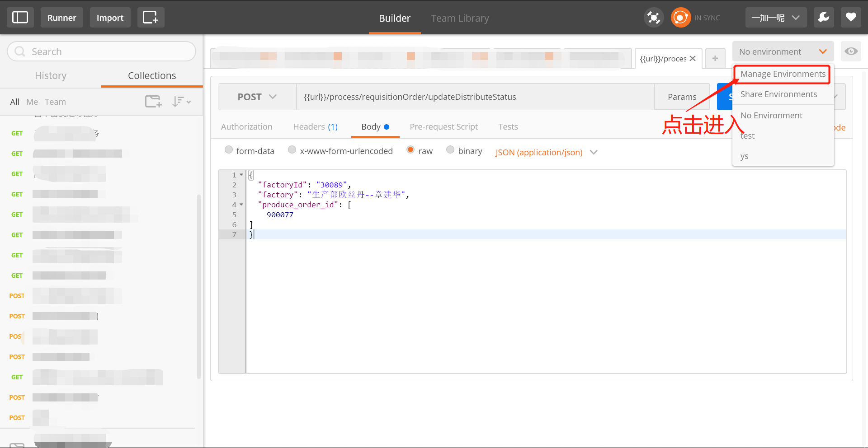
Task: Open the interceptor satellite icon
Action: point(654,18)
